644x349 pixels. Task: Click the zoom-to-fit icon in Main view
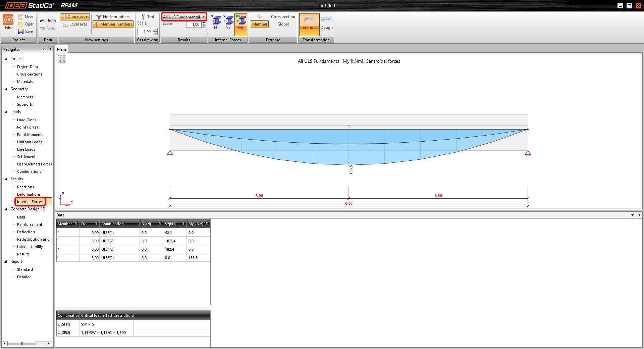click(62, 59)
